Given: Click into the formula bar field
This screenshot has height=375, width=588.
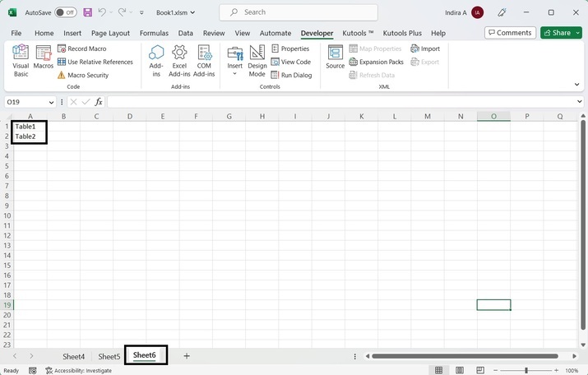Looking at the screenshot, I should coord(341,102).
